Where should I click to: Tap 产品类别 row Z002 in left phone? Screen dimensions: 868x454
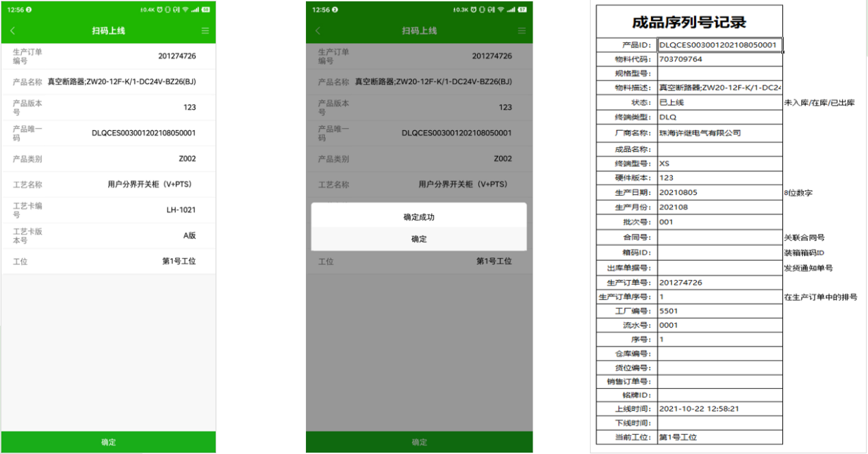(108, 159)
